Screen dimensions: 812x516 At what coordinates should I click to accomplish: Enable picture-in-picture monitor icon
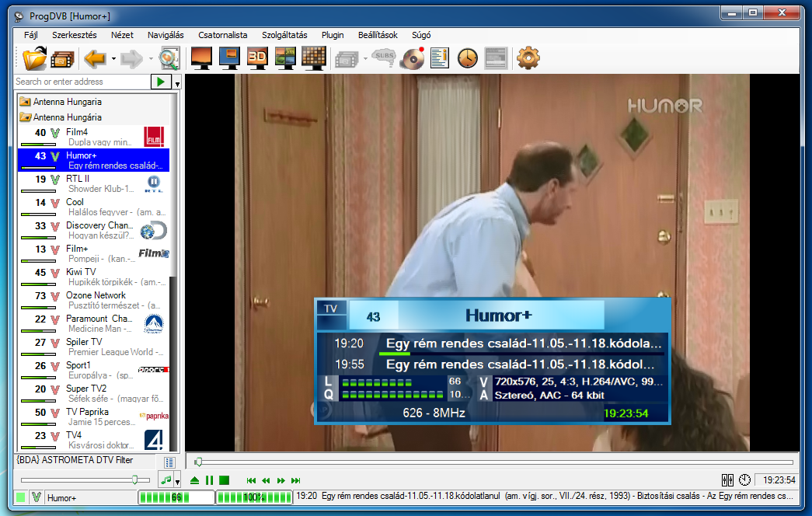229,58
